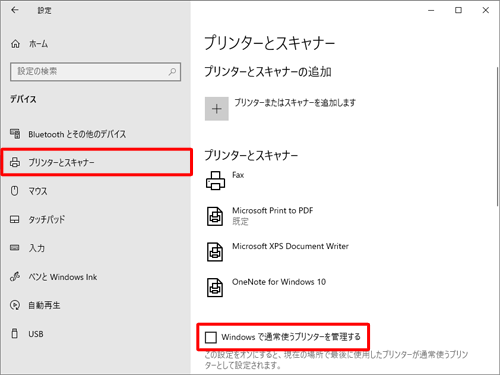Go back with the arrow icon

(14, 10)
